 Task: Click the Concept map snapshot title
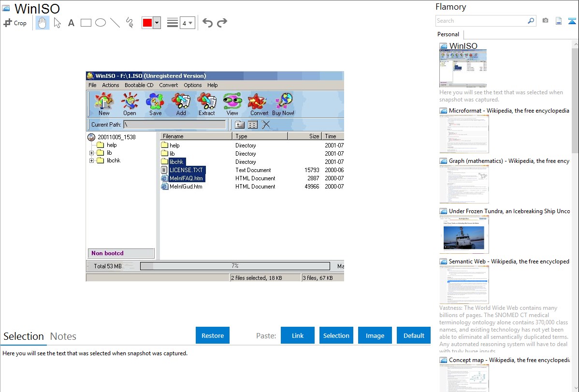tap(509, 360)
